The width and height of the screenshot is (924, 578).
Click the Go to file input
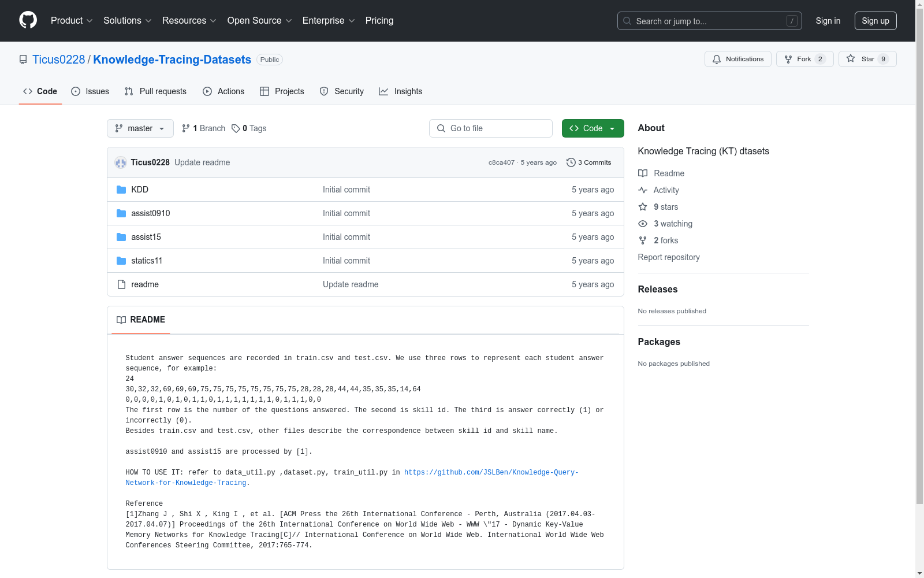(491, 128)
